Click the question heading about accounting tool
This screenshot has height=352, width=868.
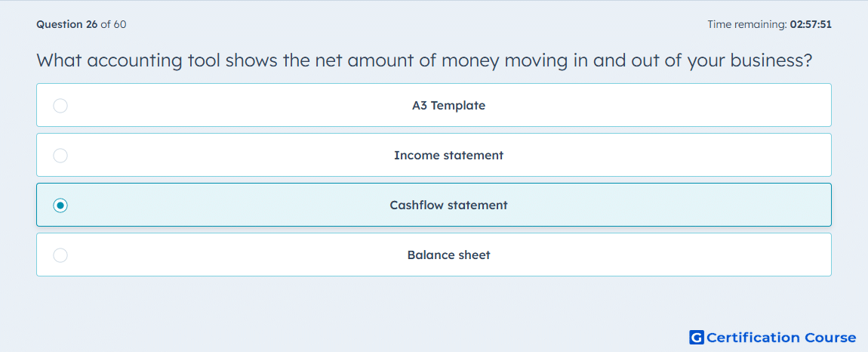pyautogui.click(x=424, y=60)
